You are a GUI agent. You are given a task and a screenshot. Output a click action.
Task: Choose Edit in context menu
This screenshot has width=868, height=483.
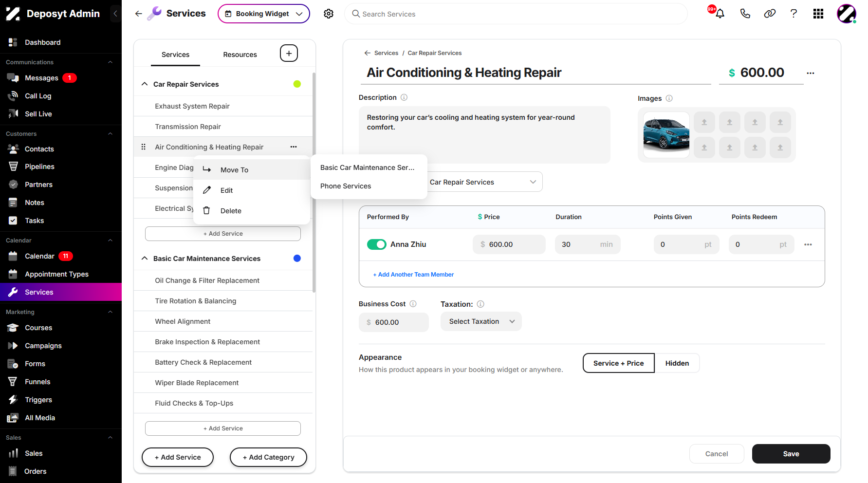(252, 190)
